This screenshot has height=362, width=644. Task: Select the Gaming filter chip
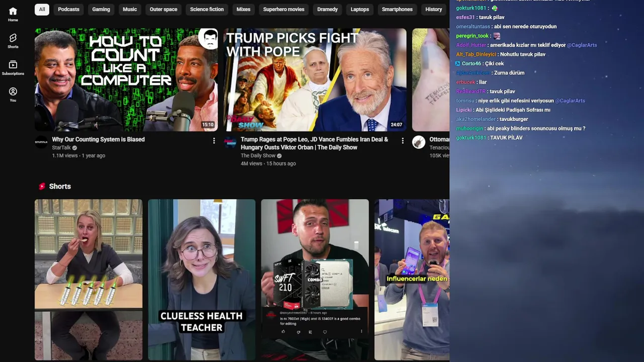[101, 9]
